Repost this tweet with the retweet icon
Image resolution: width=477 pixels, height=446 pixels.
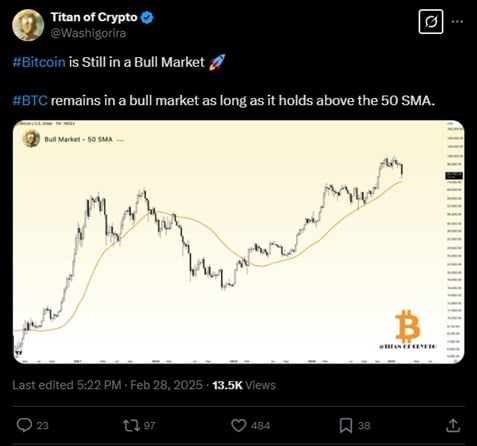132,426
